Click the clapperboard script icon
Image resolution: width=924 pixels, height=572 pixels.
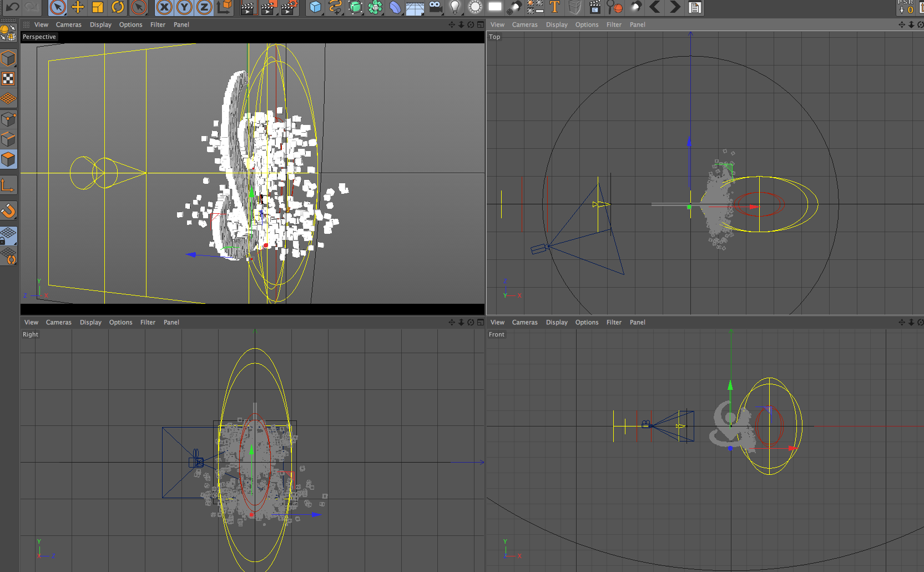594,7
